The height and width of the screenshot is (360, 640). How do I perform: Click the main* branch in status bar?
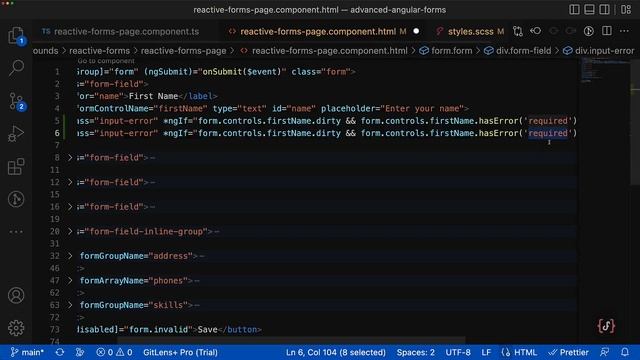click(27, 352)
